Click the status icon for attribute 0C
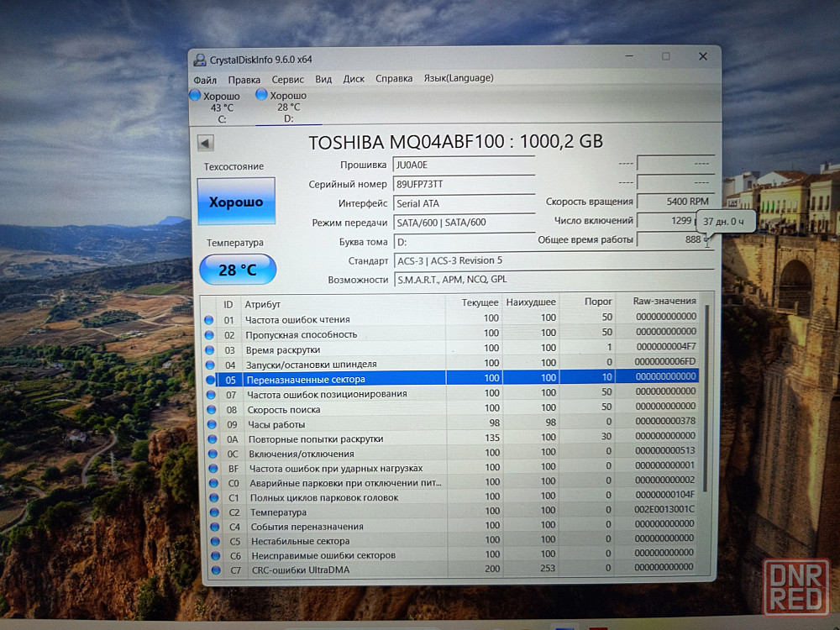This screenshot has height=630, width=840. click(x=213, y=454)
